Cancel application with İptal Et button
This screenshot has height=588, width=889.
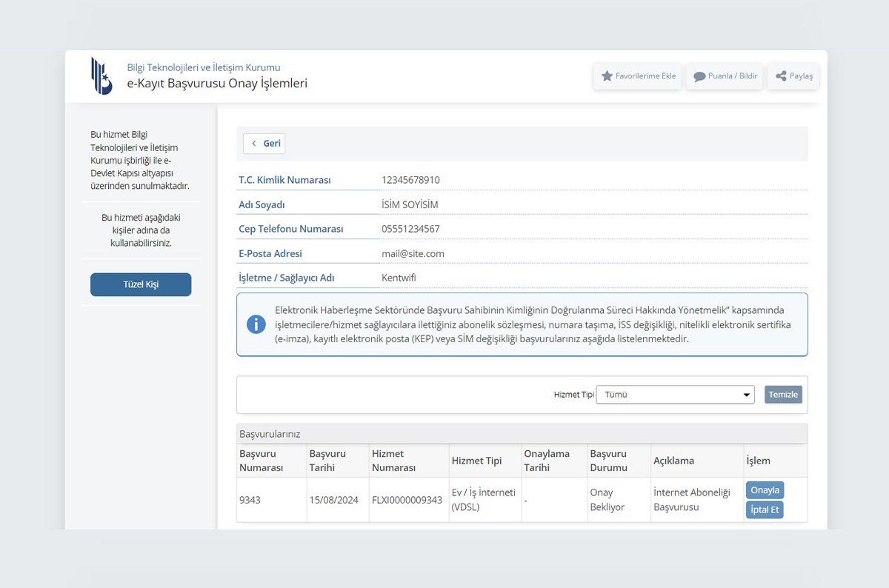pyautogui.click(x=765, y=510)
